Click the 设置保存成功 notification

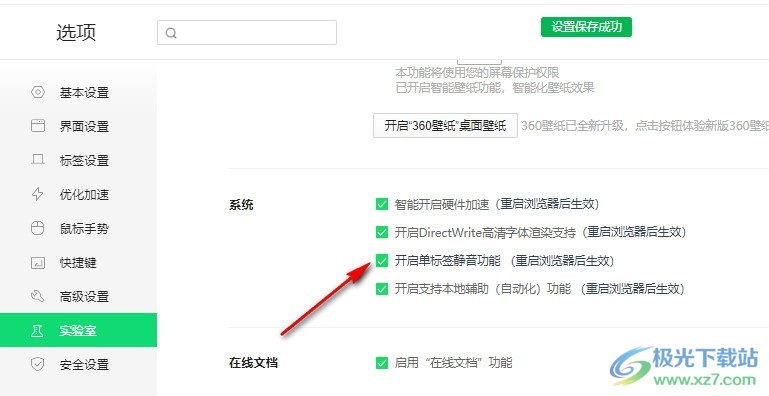point(586,27)
